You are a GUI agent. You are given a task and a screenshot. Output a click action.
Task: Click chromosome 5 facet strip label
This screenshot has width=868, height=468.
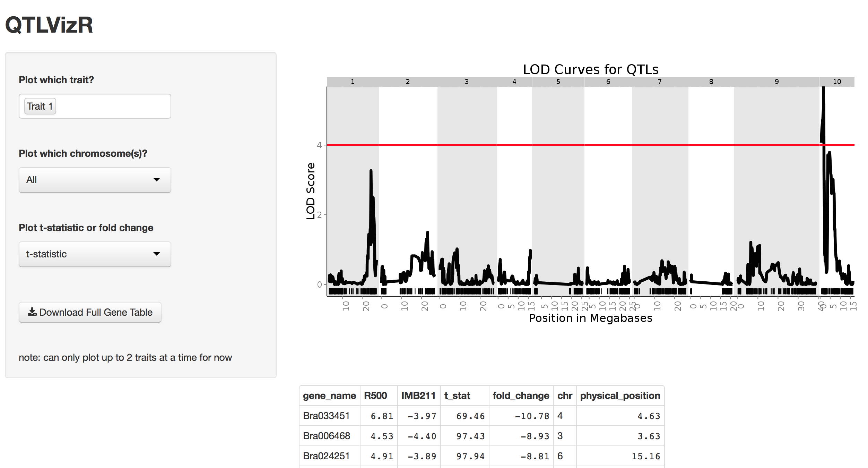click(x=558, y=82)
